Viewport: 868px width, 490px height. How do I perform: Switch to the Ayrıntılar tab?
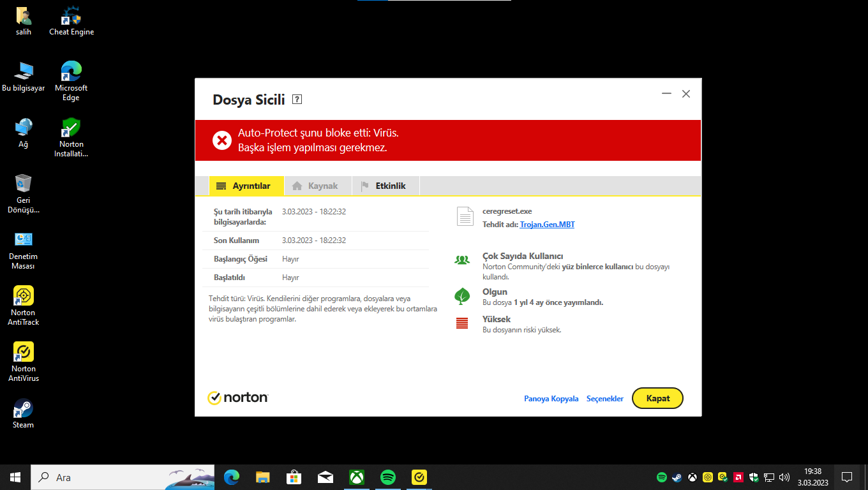(x=246, y=186)
